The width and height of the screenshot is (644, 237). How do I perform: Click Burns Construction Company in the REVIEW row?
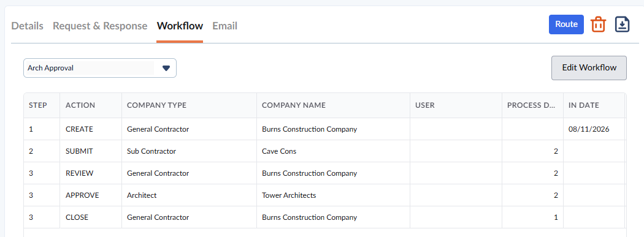coord(309,173)
